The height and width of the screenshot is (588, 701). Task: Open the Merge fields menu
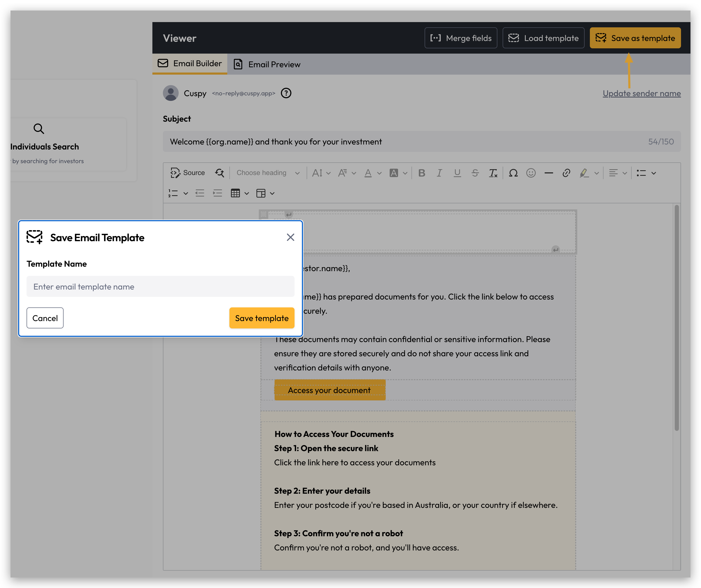(461, 38)
